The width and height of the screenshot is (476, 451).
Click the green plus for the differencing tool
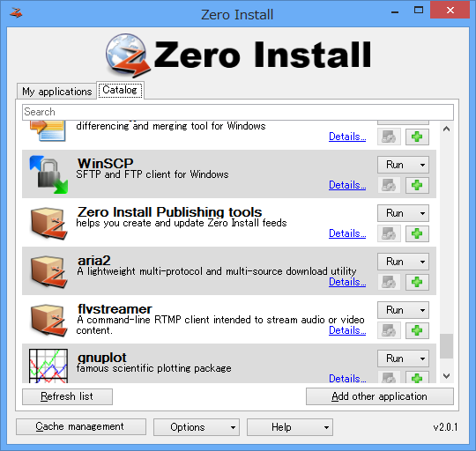[x=417, y=137]
